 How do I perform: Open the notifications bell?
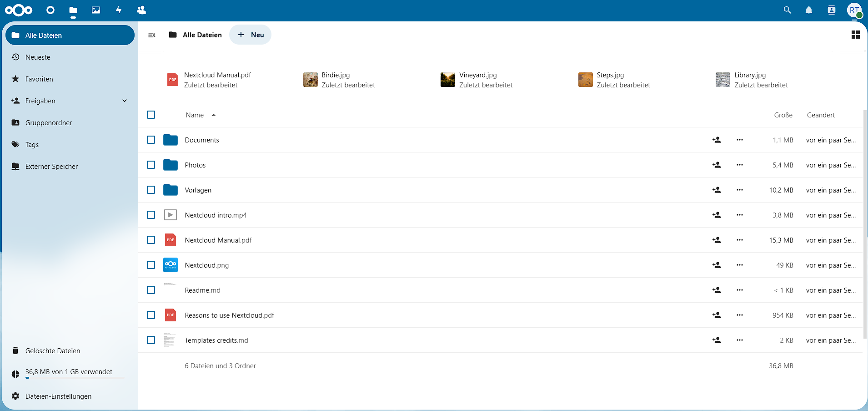pyautogui.click(x=809, y=10)
